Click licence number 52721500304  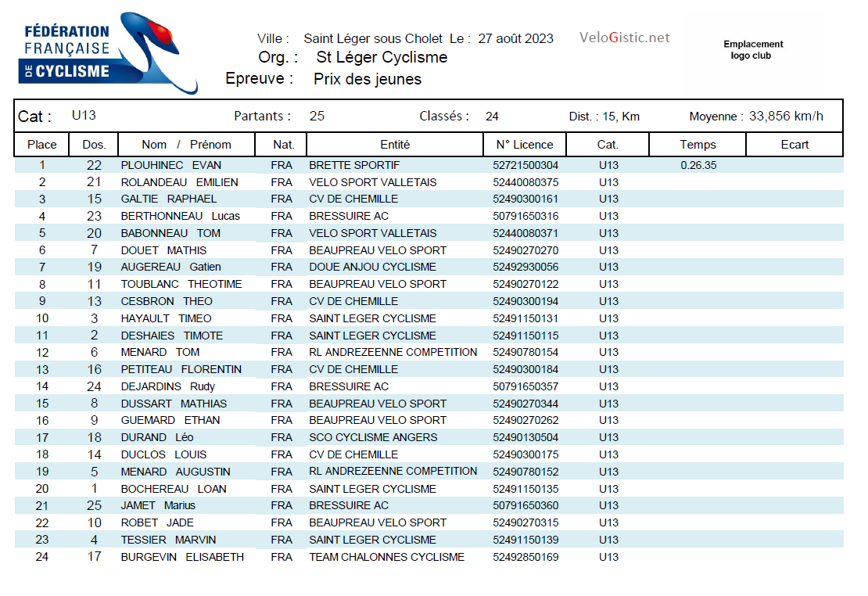(x=525, y=165)
